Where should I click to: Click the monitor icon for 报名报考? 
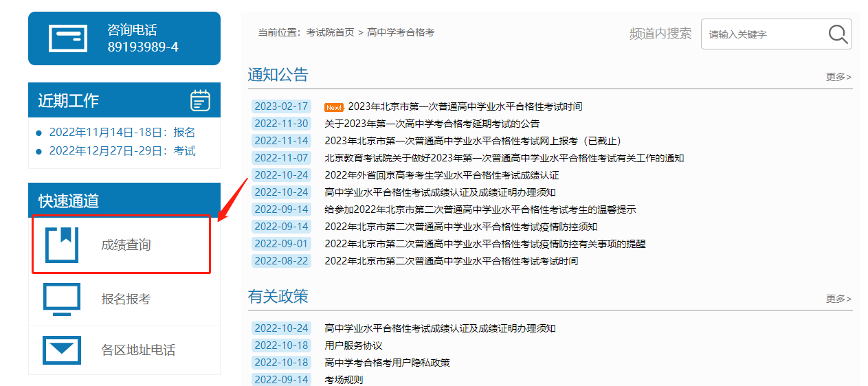(x=62, y=299)
